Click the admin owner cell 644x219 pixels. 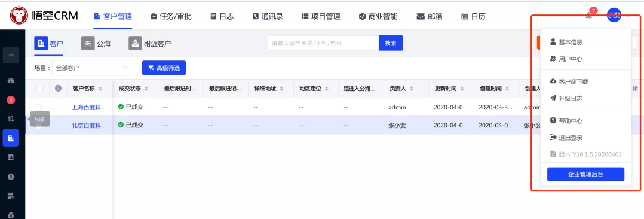[397, 108]
